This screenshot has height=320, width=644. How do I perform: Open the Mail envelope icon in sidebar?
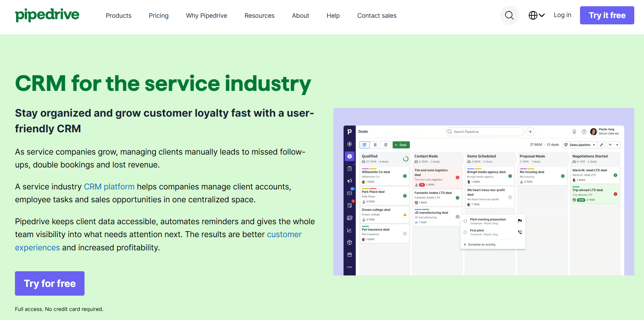(x=350, y=193)
